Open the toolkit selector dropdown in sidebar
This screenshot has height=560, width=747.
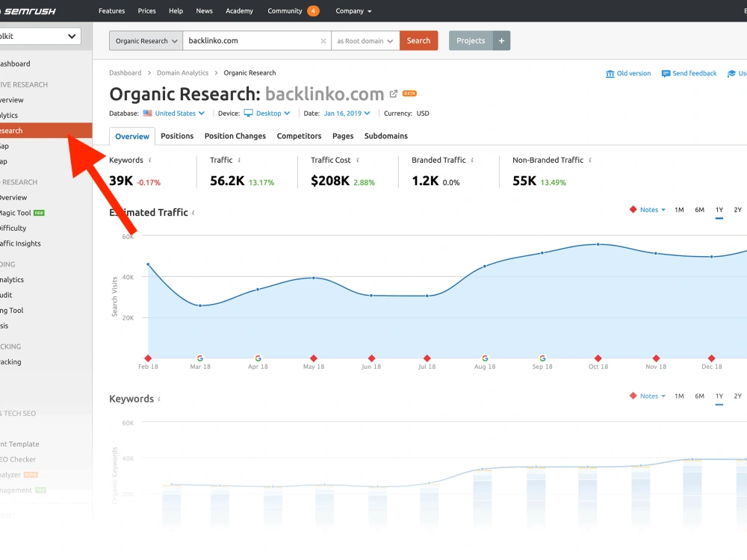[40, 36]
